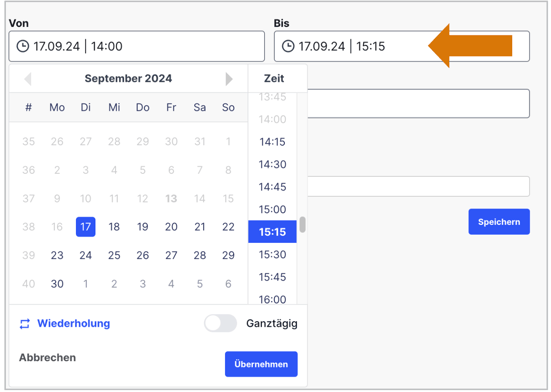Pick 16:00 in the time column
551x392 pixels.
click(x=272, y=299)
